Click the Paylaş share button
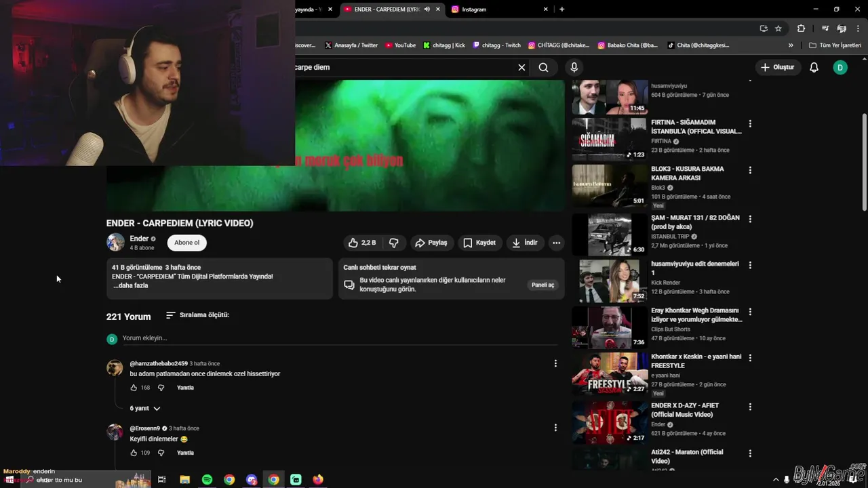Screen dimensions: 868x488 click(x=431, y=243)
